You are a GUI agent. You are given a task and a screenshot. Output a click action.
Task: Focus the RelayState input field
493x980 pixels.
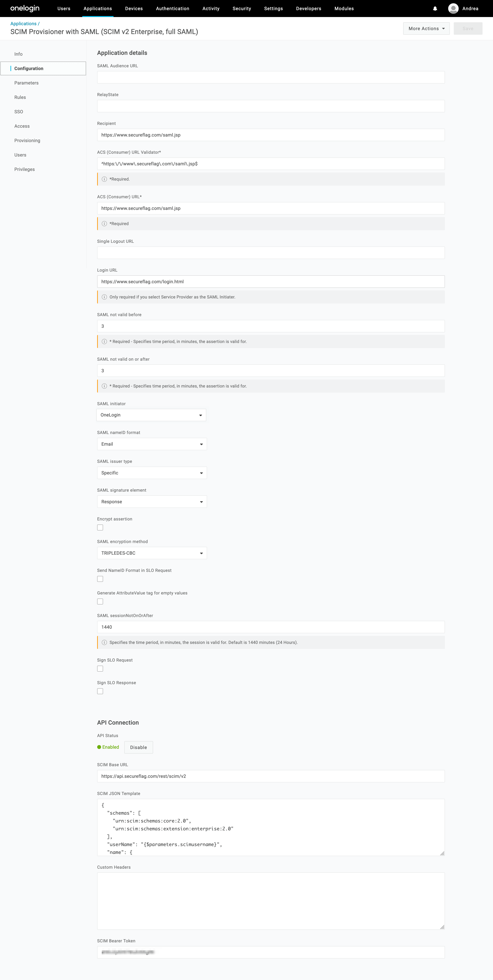[271, 106]
